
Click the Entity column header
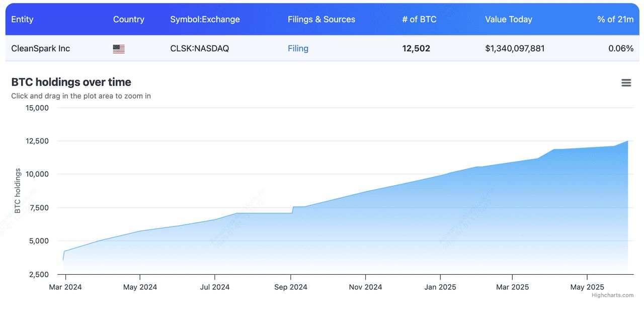tap(22, 19)
